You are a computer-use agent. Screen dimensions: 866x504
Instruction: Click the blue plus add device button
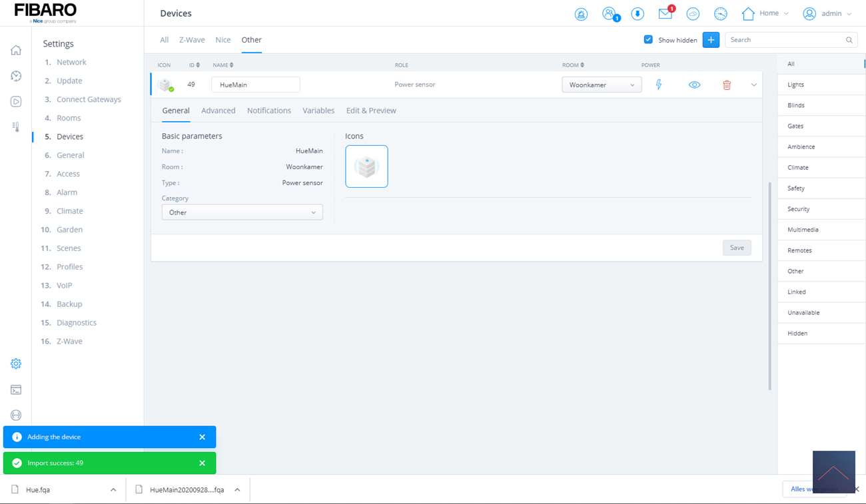click(x=711, y=40)
